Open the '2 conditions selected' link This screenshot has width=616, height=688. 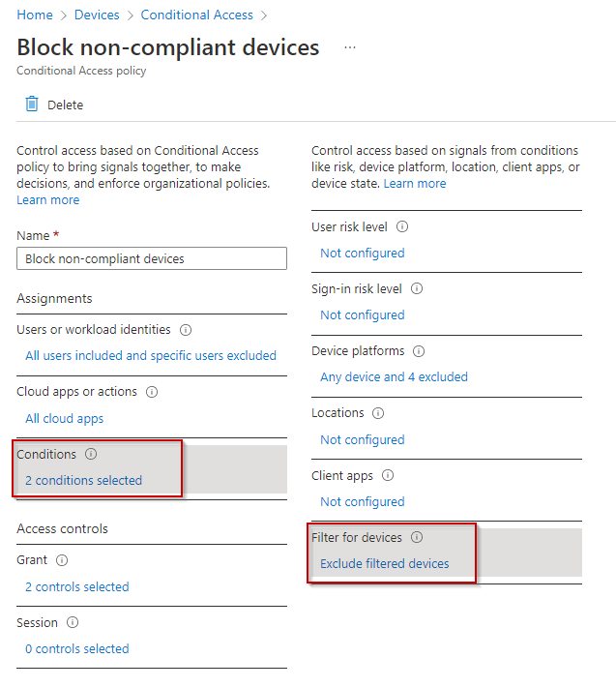[84, 480]
